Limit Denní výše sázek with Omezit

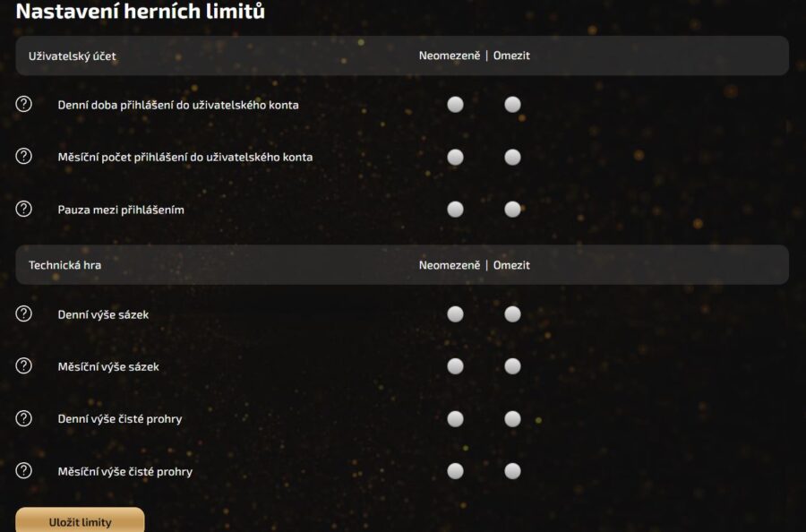(x=512, y=314)
